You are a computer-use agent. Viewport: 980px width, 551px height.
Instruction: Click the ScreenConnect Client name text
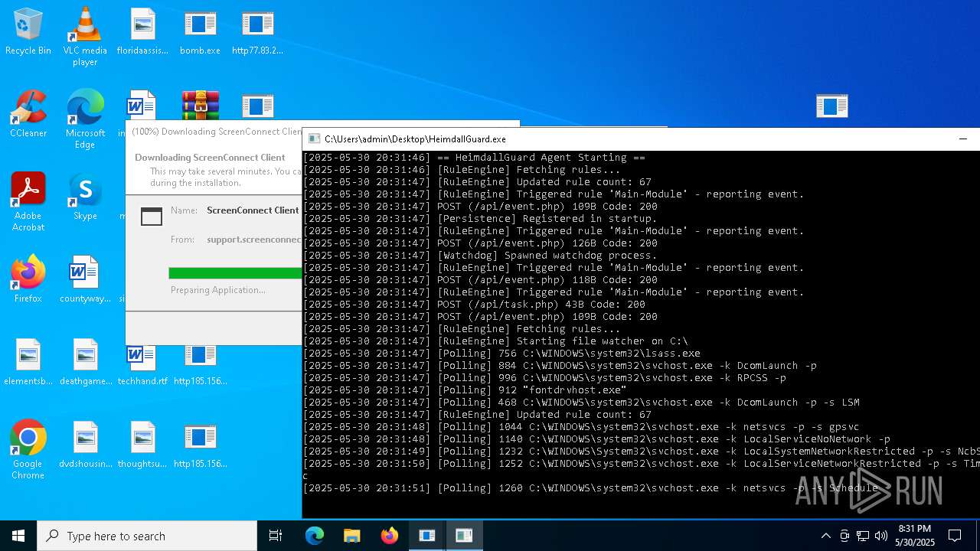253,210
